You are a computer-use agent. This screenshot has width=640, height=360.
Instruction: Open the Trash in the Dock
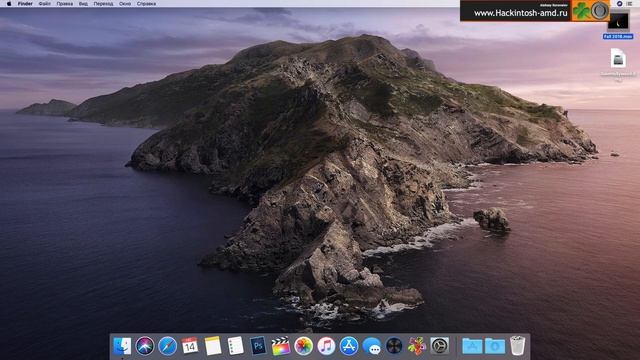pyautogui.click(x=518, y=346)
